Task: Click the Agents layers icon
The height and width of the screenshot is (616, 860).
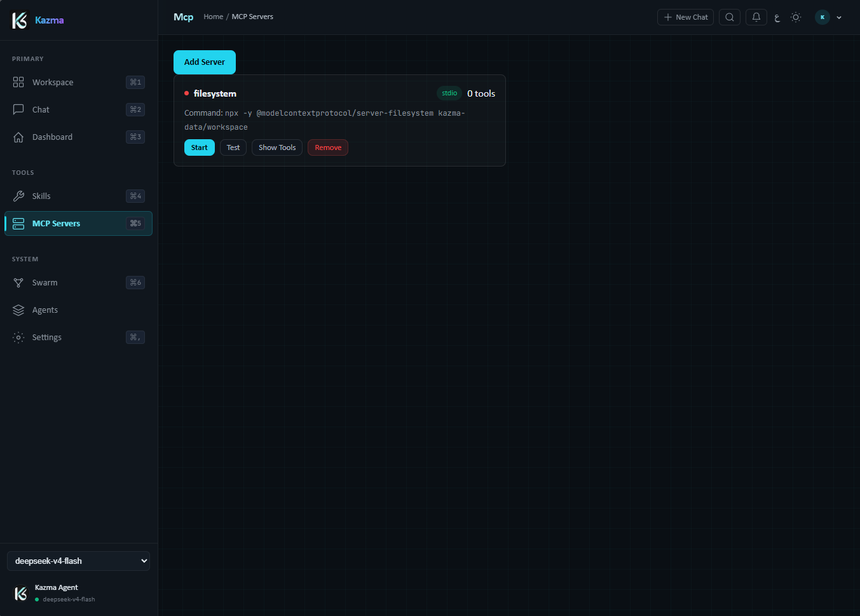Action: 18,310
